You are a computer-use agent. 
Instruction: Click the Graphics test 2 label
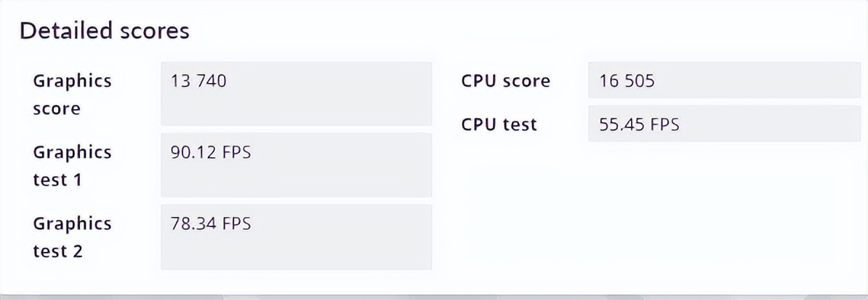coord(72,237)
